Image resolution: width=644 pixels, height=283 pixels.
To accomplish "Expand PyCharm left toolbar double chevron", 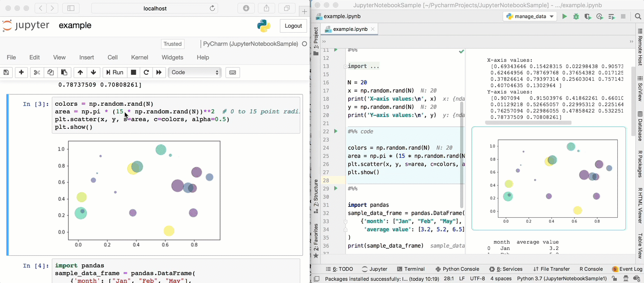I will pyautogui.click(x=324, y=42).
